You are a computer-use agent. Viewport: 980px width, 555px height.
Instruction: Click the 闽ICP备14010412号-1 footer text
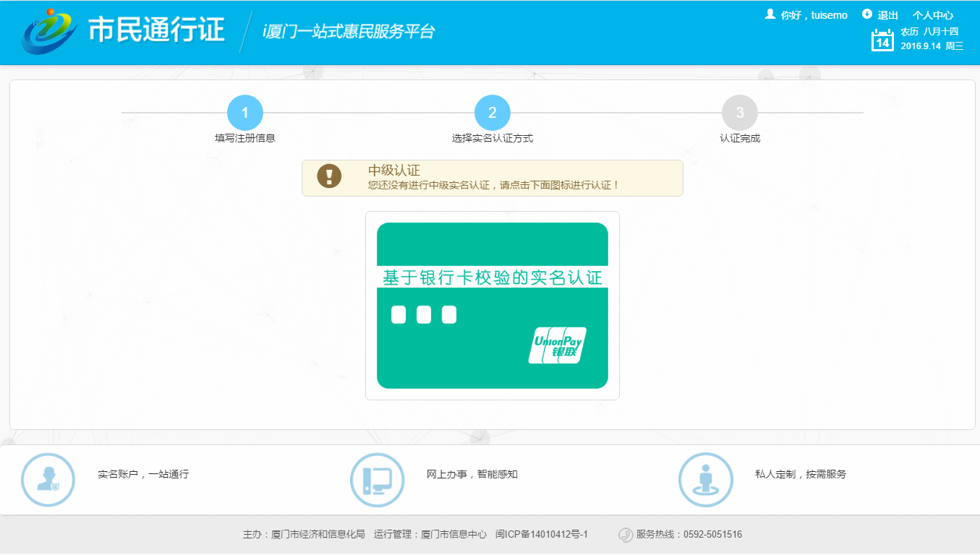click(x=542, y=535)
